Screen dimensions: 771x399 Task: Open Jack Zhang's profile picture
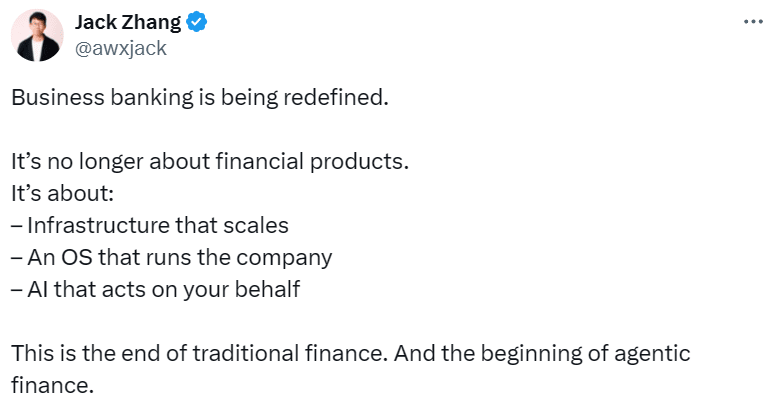pyautogui.click(x=37, y=35)
